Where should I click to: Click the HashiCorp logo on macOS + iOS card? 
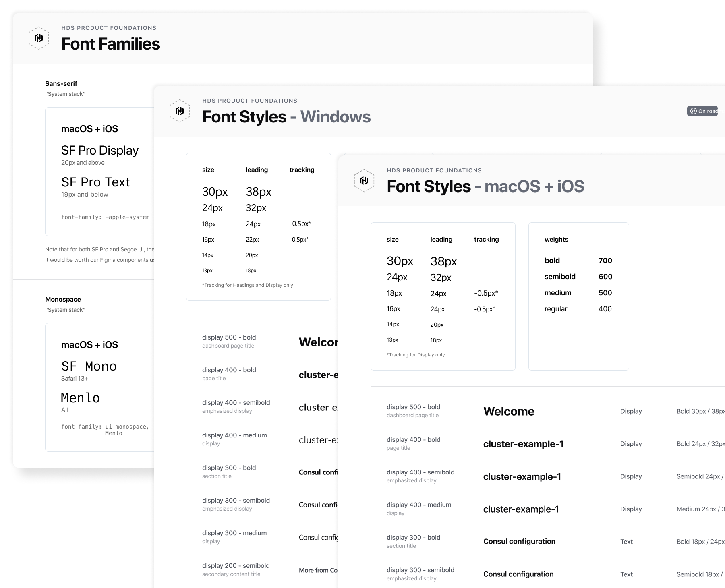point(364,180)
